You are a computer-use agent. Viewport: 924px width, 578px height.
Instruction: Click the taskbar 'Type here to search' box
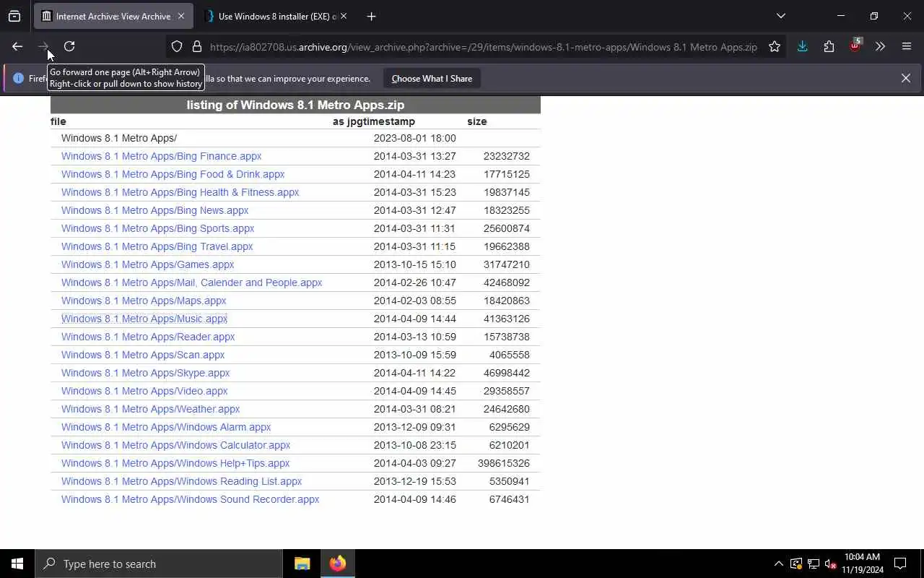point(159,564)
